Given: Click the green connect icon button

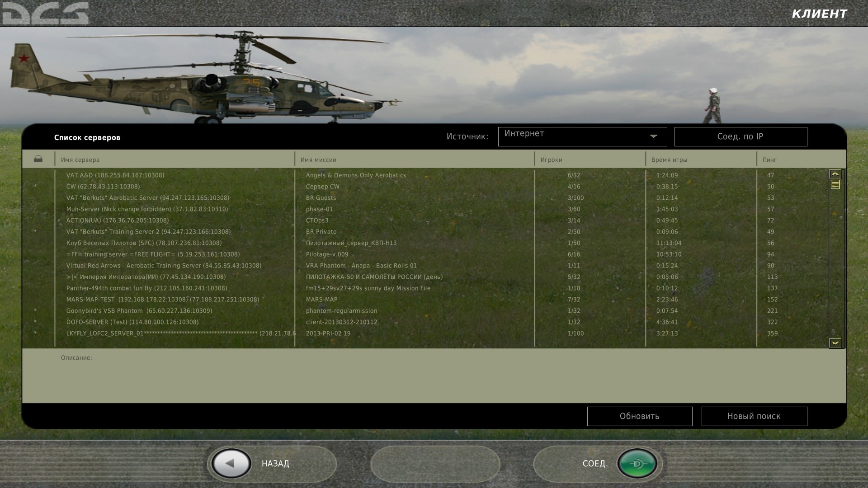Looking at the screenshot, I should 637,464.
